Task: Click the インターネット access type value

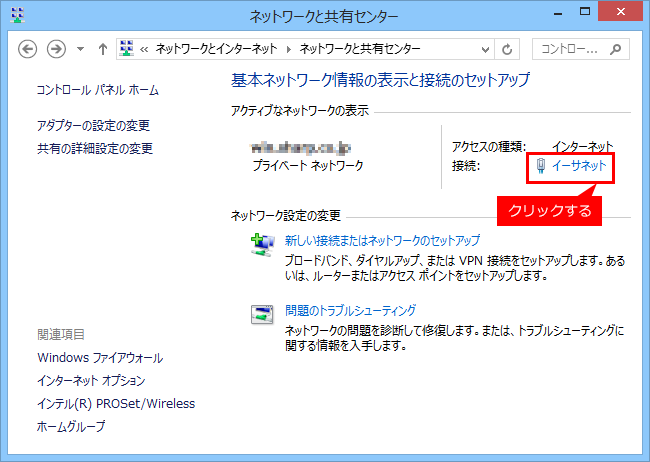Action: point(582,146)
